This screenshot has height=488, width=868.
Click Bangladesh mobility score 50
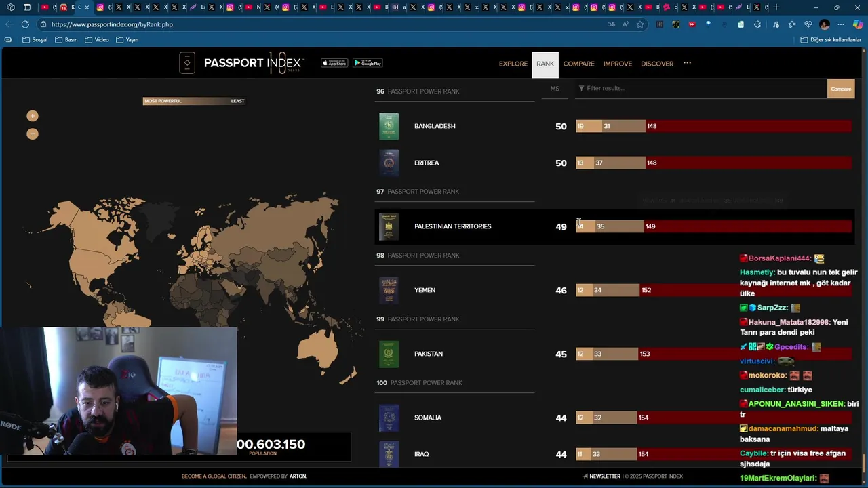tap(561, 127)
